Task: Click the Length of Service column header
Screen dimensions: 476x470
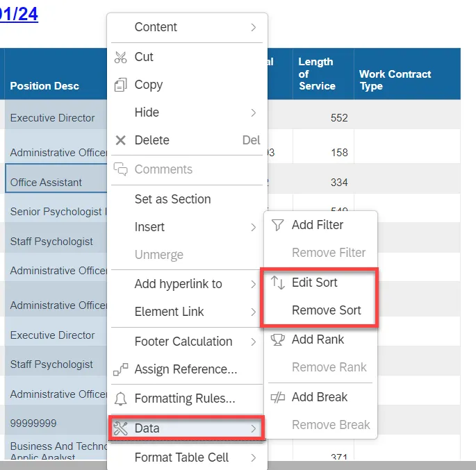Action: click(x=317, y=74)
